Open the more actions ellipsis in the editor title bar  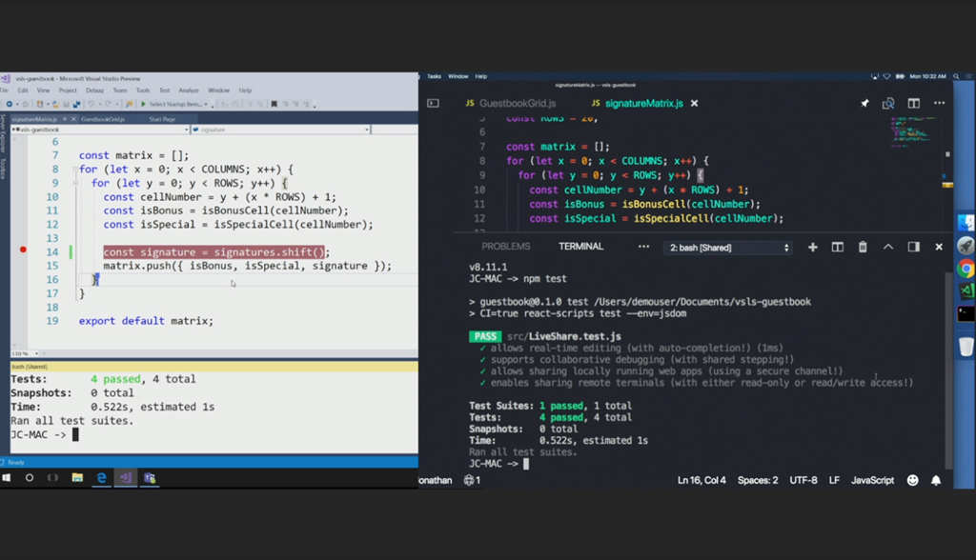[939, 103]
